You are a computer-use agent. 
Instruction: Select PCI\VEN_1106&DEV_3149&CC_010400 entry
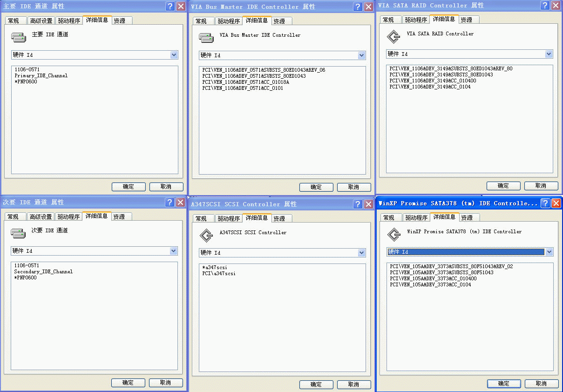(x=433, y=81)
